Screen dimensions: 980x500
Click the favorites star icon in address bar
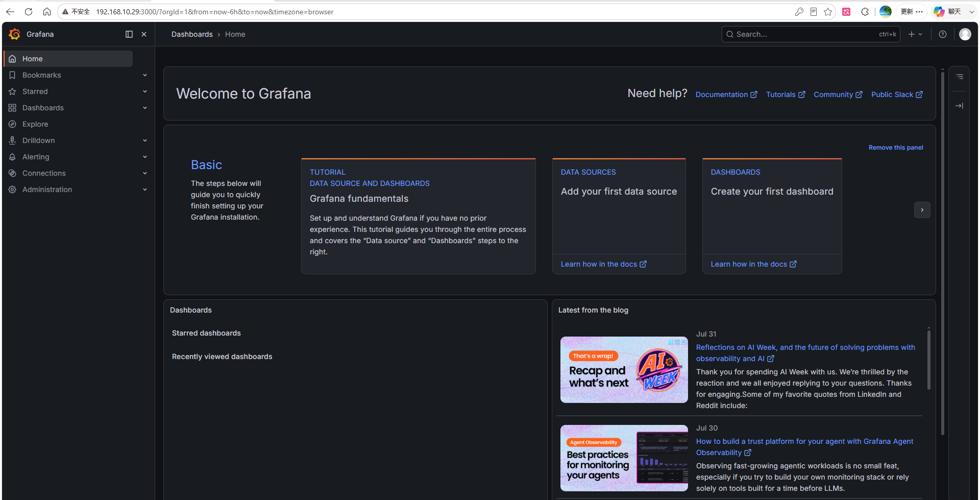tap(828, 12)
